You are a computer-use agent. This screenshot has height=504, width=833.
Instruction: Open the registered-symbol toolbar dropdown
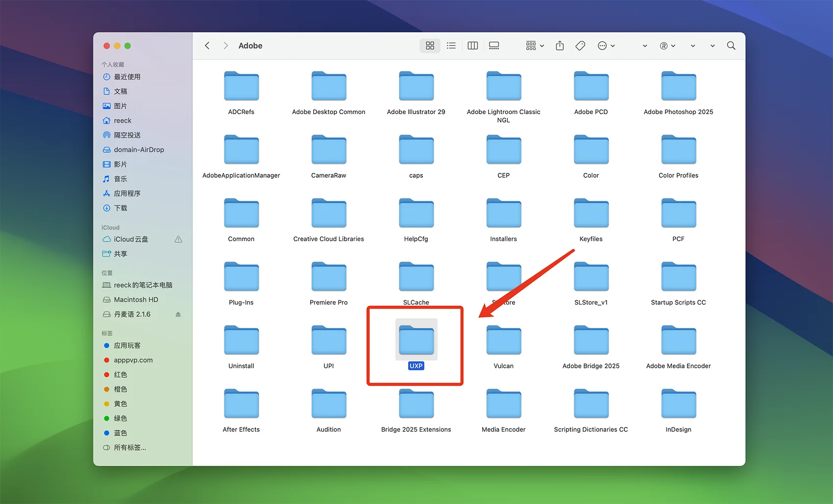(x=667, y=46)
